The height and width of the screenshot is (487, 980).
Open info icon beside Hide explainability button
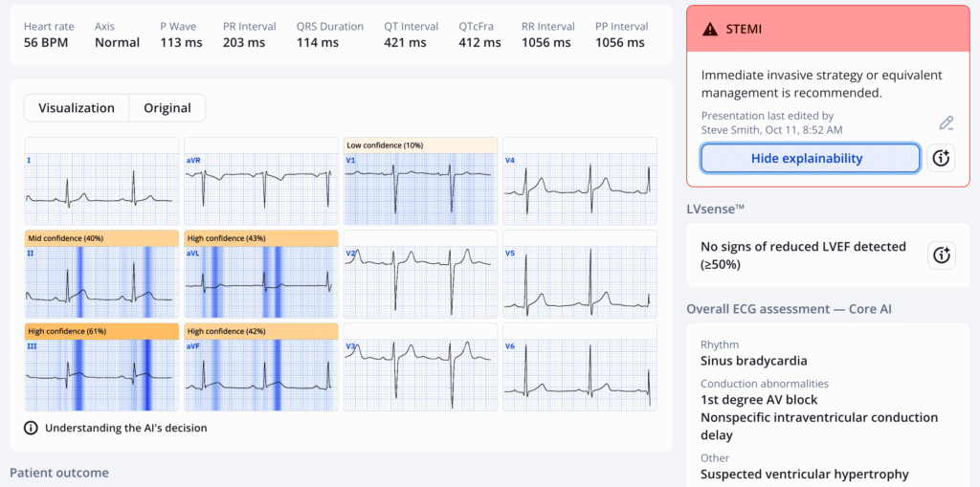941,159
